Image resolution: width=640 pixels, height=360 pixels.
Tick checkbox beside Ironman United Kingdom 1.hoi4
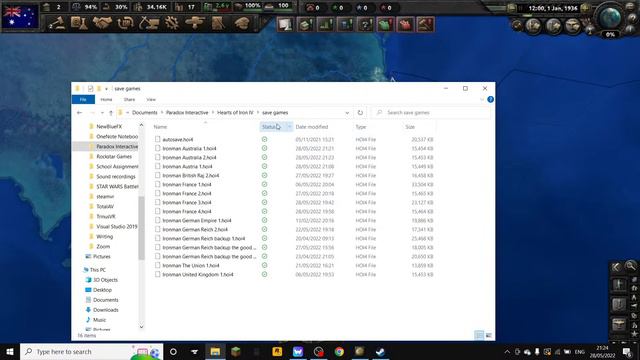pos(158,274)
